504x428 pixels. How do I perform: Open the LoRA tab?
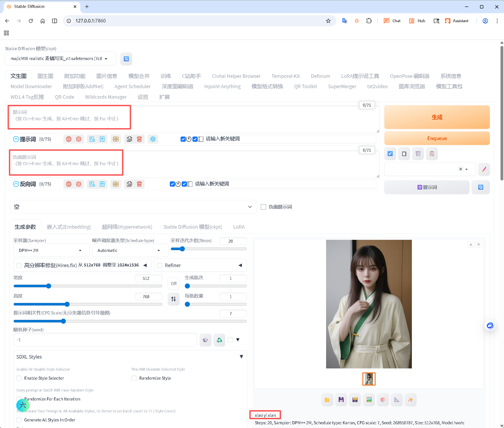(239, 227)
